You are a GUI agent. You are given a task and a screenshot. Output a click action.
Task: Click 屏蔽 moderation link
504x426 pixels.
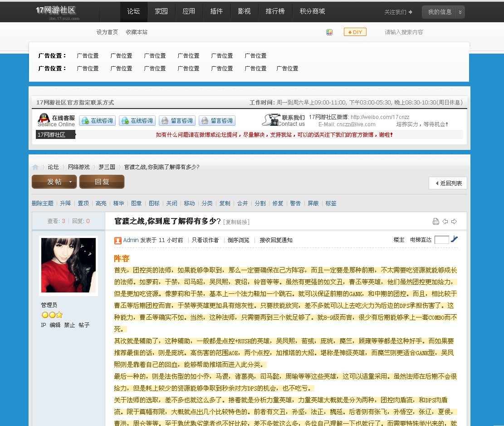tap(313, 203)
